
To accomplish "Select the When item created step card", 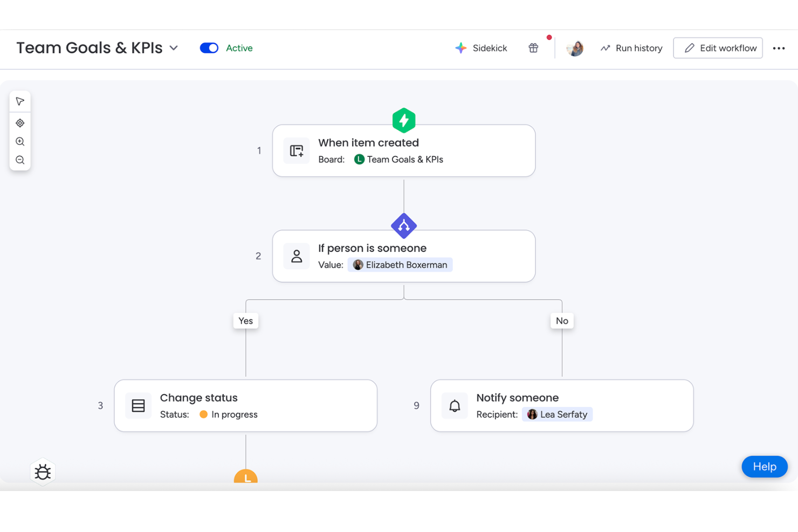I will click(x=404, y=151).
